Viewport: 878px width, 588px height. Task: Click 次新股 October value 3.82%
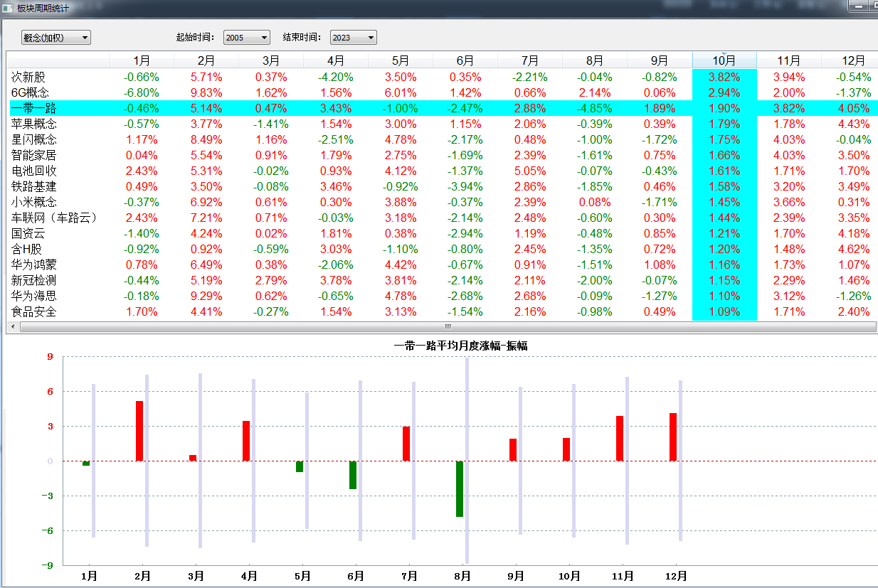coord(724,77)
